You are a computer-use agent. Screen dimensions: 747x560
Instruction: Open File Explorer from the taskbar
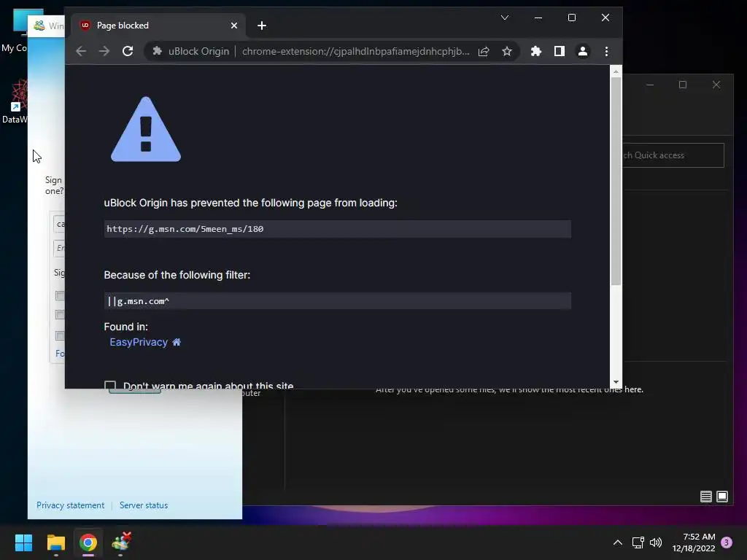pyautogui.click(x=55, y=542)
